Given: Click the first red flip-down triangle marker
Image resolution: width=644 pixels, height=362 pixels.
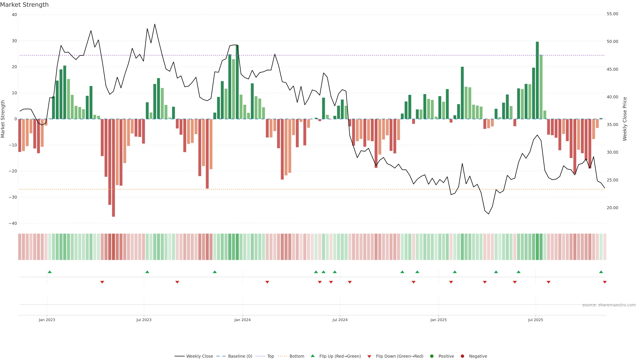Looking at the screenshot, I should coord(102,282).
